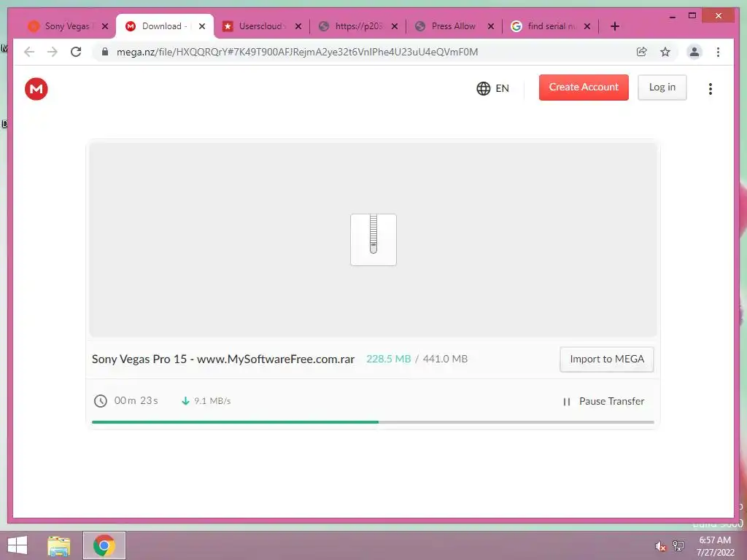Open the Chrome profile icon
This screenshot has height=560, width=747.
click(x=694, y=52)
